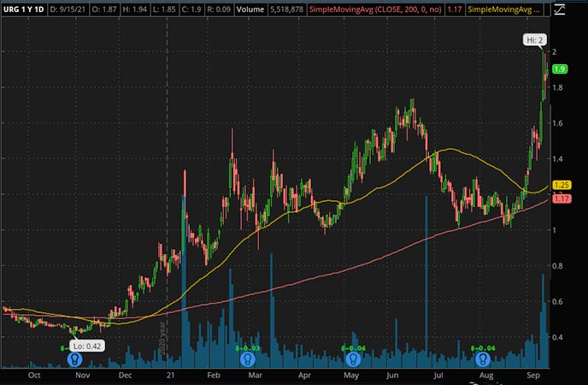This screenshot has height=385, width=588.
Task: Select the URG 1 Y 1D symbol label
Action: (23, 9)
